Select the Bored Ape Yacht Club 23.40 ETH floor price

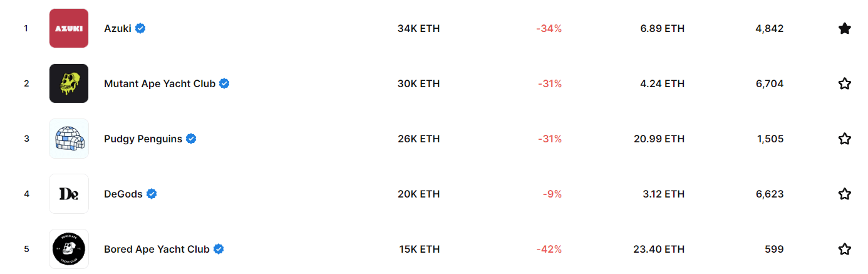pyautogui.click(x=659, y=249)
